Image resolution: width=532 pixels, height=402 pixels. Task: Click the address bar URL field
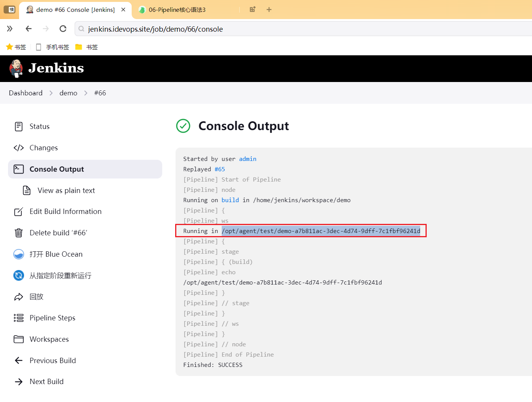pos(303,29)
